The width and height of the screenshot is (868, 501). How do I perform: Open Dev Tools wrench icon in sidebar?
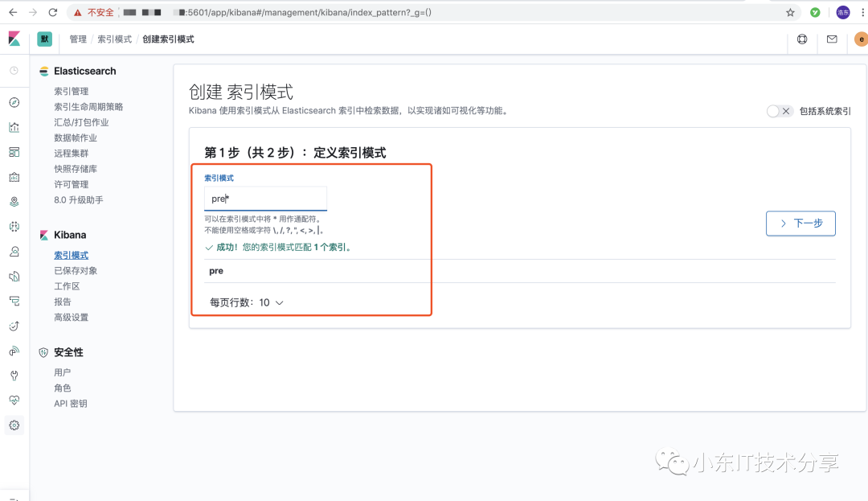[14, 376]
